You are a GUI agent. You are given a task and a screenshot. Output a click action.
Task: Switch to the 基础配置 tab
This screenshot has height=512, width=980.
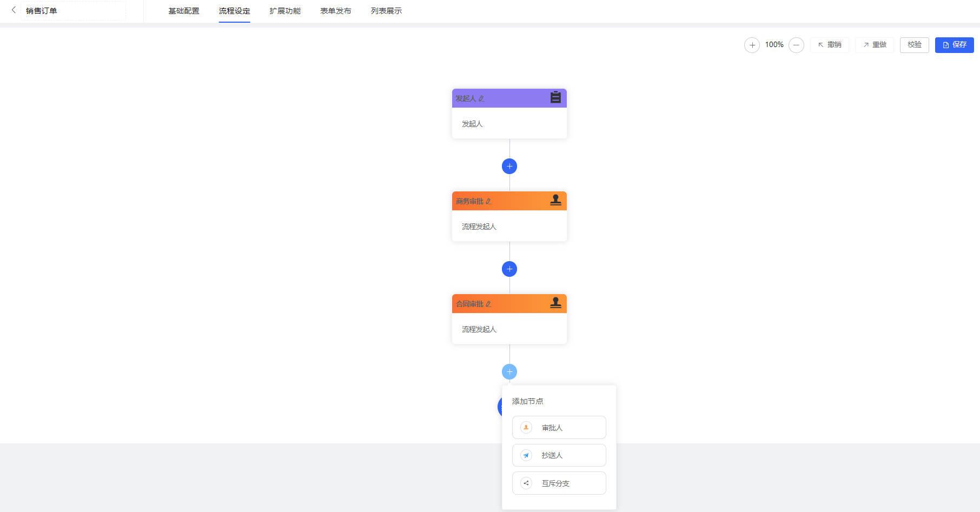point(184,11)
